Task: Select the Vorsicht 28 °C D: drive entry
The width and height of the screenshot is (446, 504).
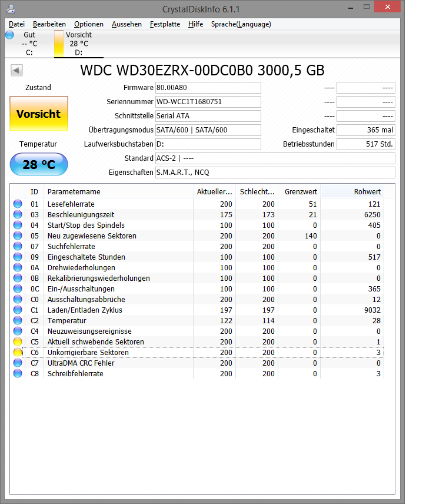Action: pyautogui.click(x=79, y=44)
